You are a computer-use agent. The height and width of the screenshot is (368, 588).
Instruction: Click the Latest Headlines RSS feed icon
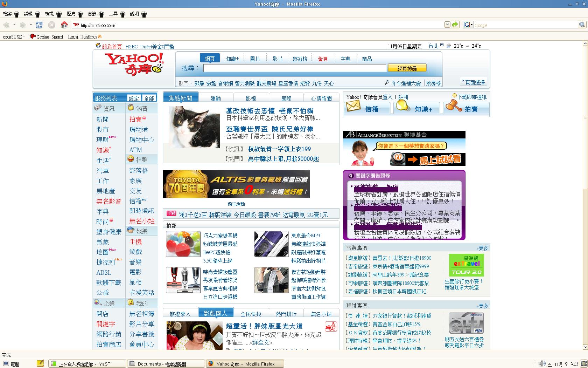100,37
